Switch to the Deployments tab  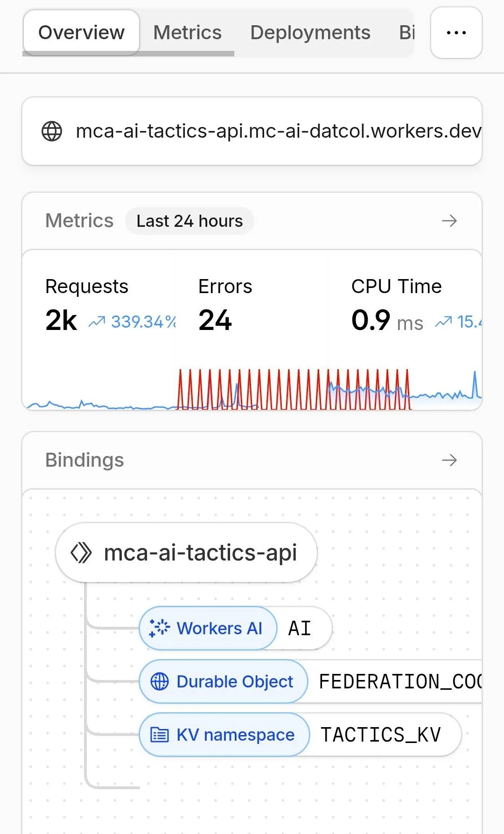pos(310,33)
